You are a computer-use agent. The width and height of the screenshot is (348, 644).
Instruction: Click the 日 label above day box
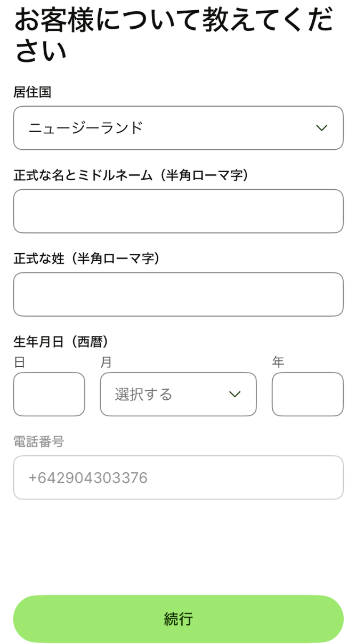click(x=19, y=362)
